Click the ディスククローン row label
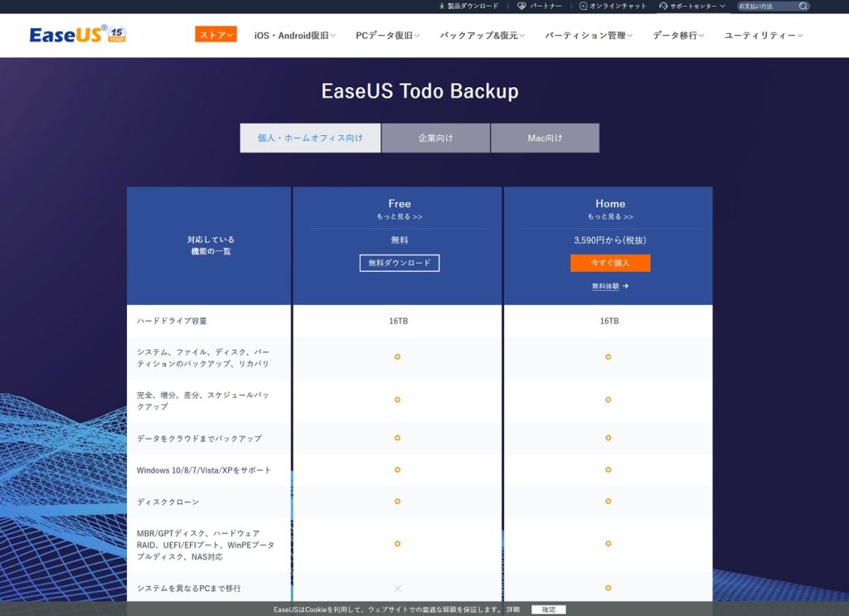Screen dimensions: 849x616 167,502
